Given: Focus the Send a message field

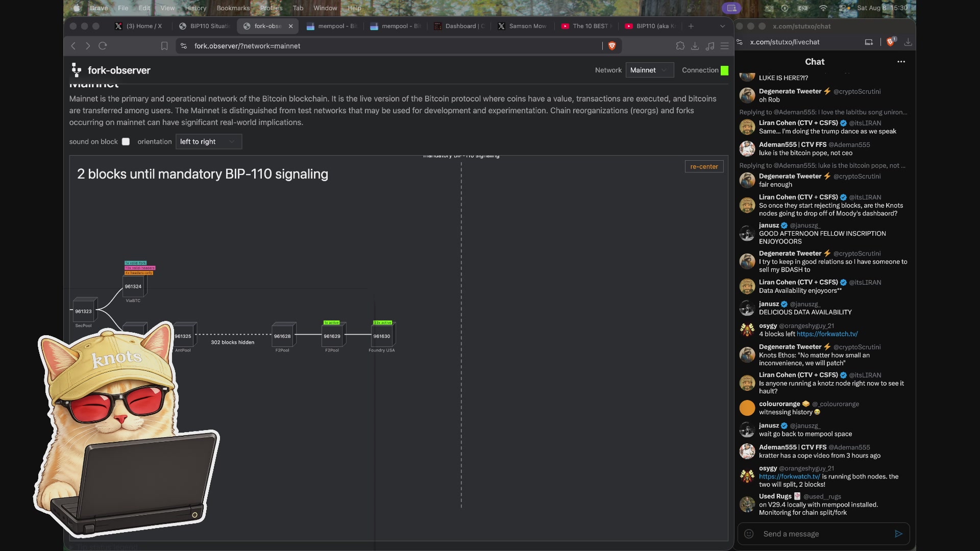Looking at the screenshot, I should tap(824, 534).
